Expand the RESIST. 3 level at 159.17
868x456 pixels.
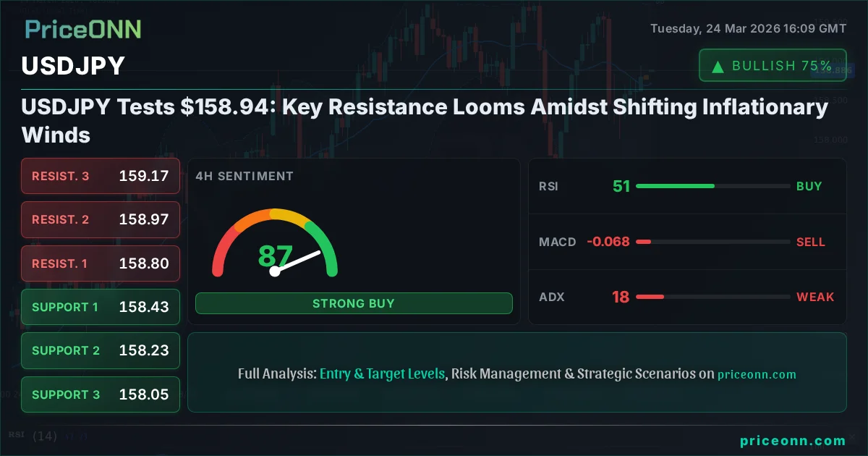pyautogui.click(x=100, y=176)
